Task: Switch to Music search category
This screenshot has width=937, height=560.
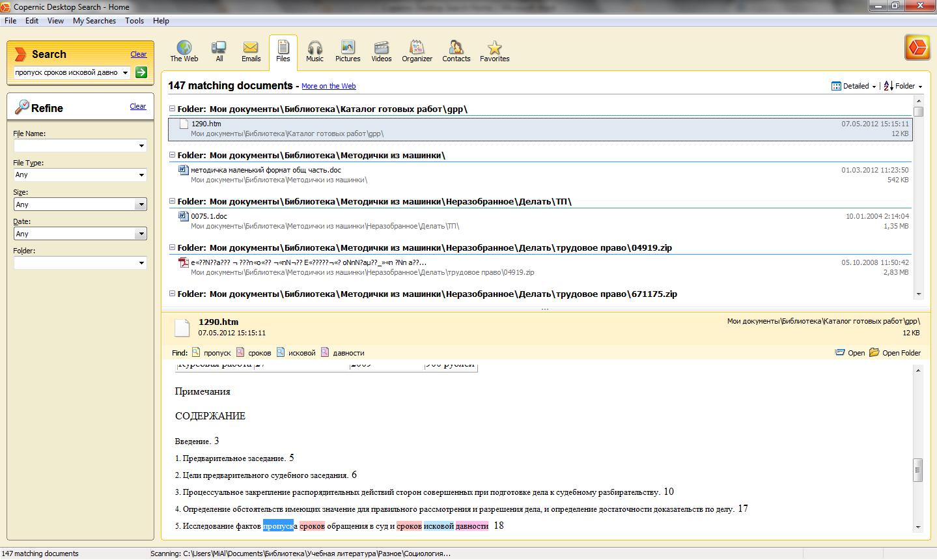Action: pyautogui.click(x=315, y=51)
